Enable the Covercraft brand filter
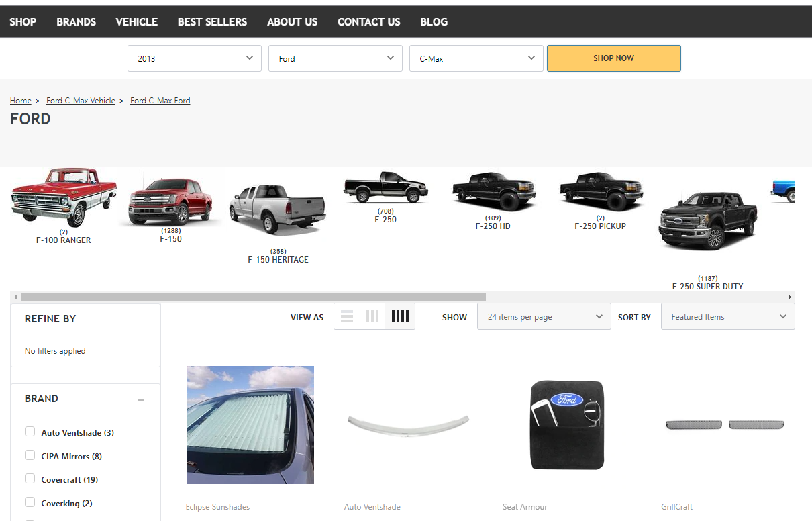812x521 pixels. click(30, 479)
